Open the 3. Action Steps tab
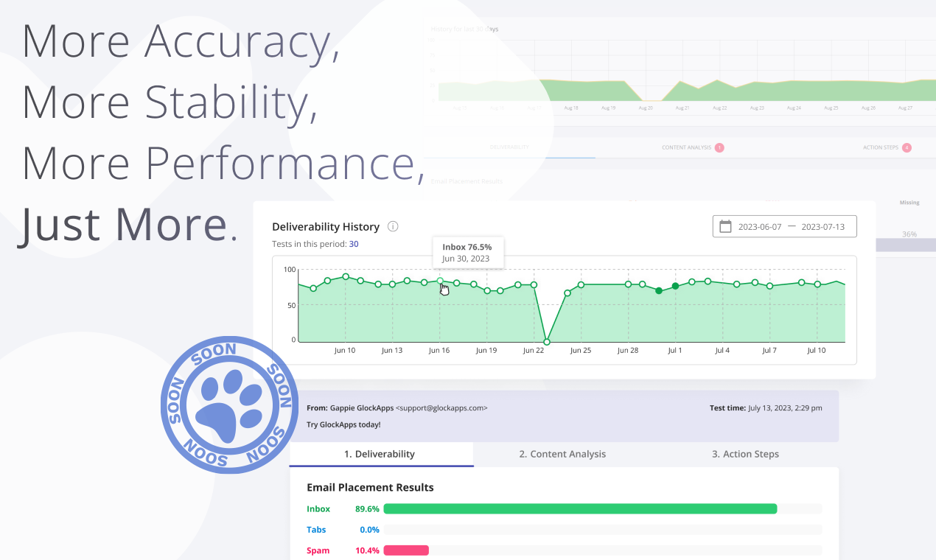Image resolution: width=936 pixels, height=560 pixels. coord(745,454)
